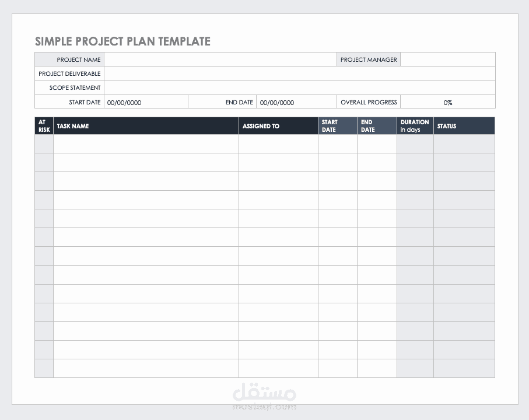This screenshot has width=529, height=420.
Task: Click the first TASK NAME row cell
Action: (x=146, y=143)
